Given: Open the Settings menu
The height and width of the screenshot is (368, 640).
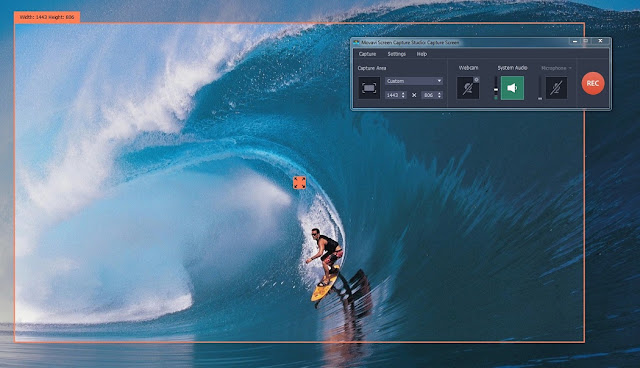Looking at the screenshot, I should click(x=396, y=54).
